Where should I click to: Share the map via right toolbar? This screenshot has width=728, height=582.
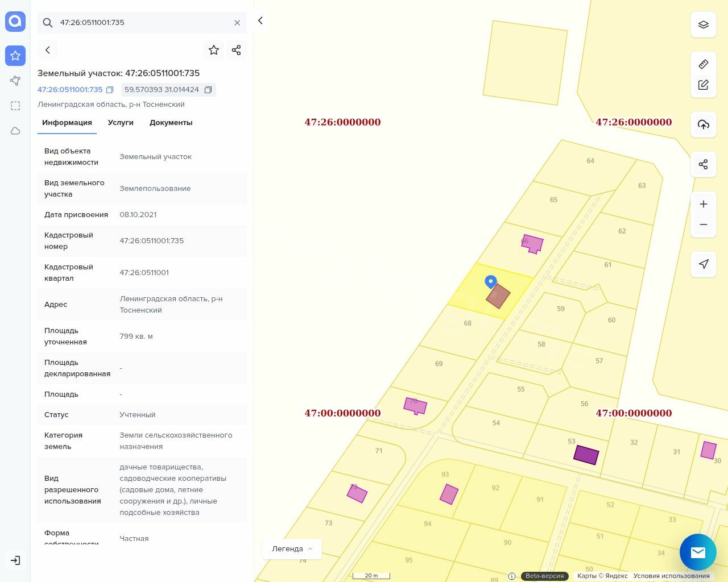[703, 164]
